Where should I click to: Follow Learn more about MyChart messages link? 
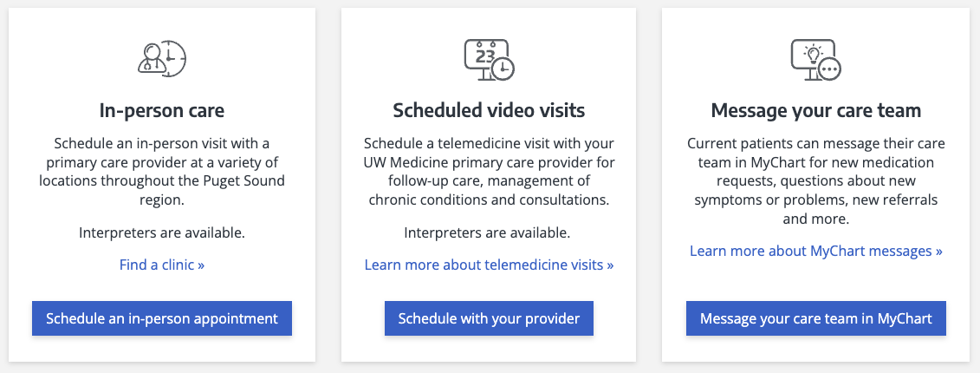click(x=815, y=251)
